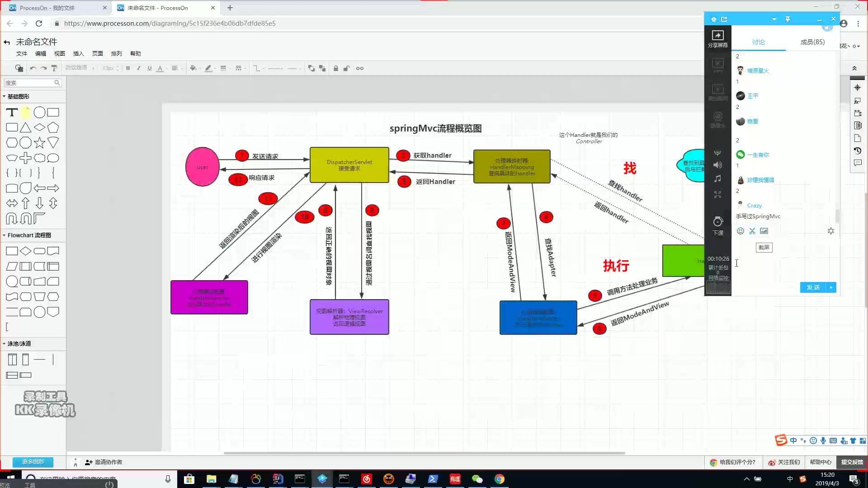
Task: Open the history clock icon in right sidebar
Action: coord(858,150)
